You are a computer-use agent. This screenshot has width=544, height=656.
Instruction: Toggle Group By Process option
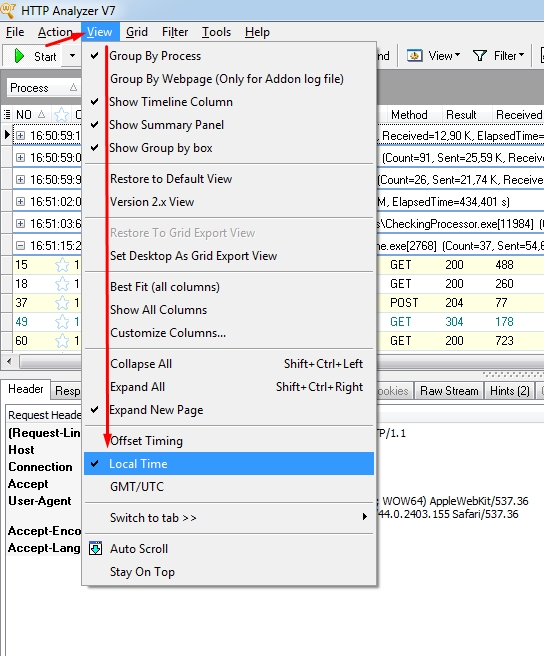229,56
